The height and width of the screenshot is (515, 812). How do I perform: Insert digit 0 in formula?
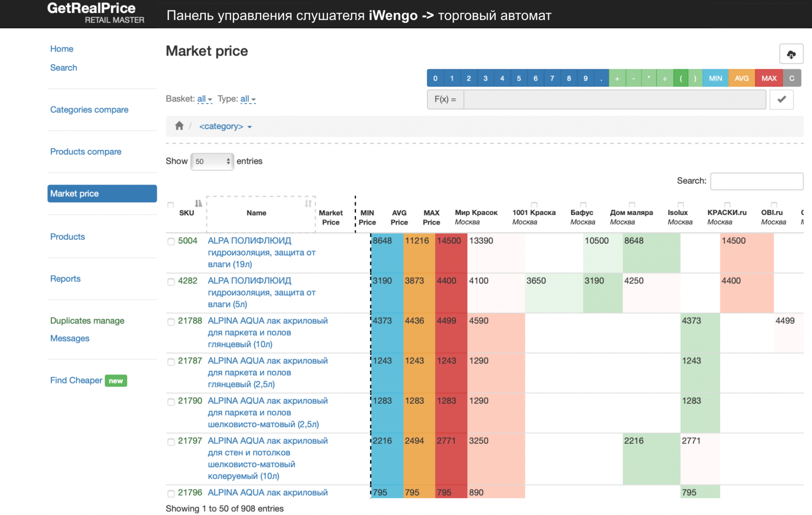tap(435, 78)
